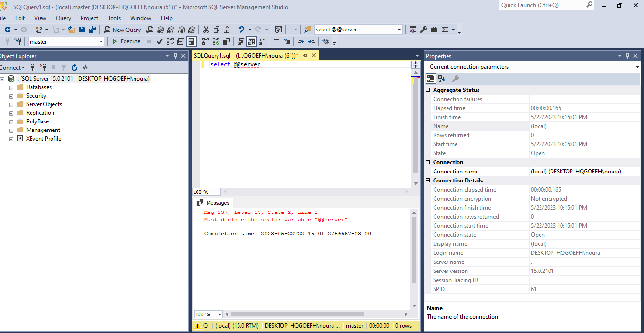Open the Query menu
Image resolution: width=644 pixels, height=333 pixels.
pyautogui.click(x=63, y=18)
